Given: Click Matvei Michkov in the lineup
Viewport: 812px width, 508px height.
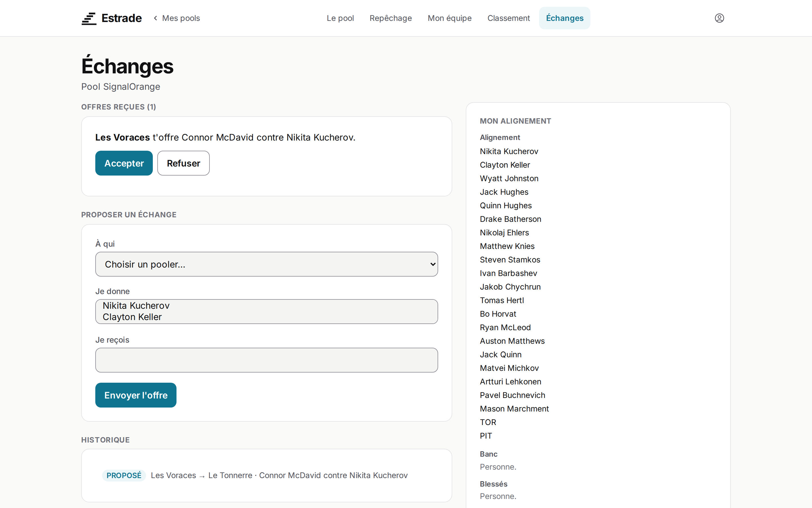Looking at the screenshot, I should [x=509, y=368].
